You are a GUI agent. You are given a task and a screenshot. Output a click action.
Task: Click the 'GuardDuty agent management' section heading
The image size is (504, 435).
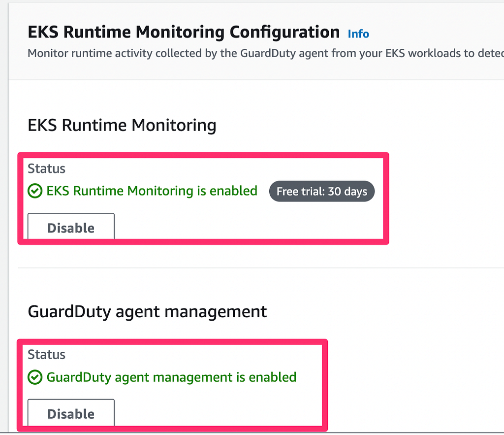147,311
